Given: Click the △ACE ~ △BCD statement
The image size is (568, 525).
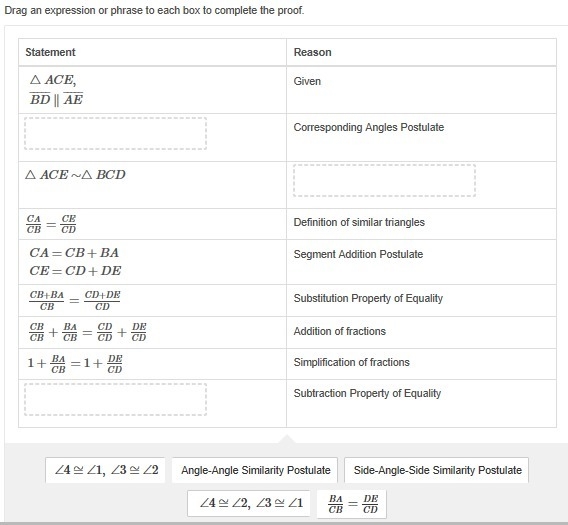Looking at the screenshot, I should click(75, 175).
